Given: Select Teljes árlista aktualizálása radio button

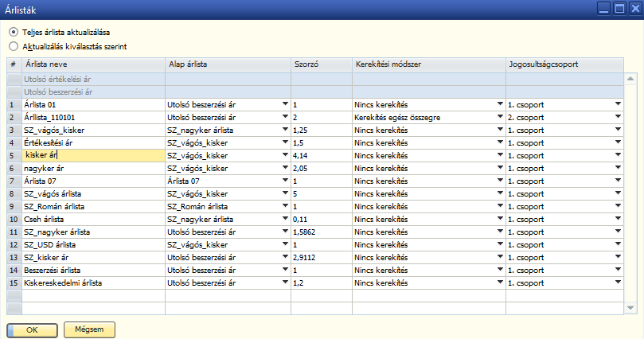Looking at the screenshot, I should click(14, 32).
